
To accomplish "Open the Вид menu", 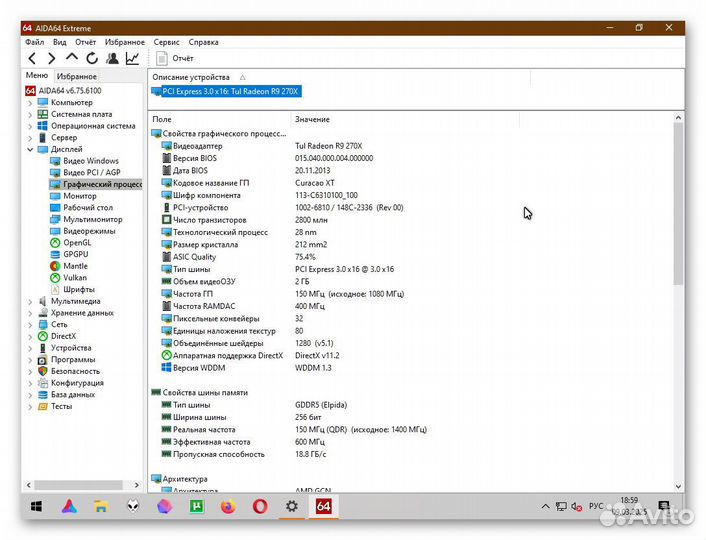I will 59,42.
